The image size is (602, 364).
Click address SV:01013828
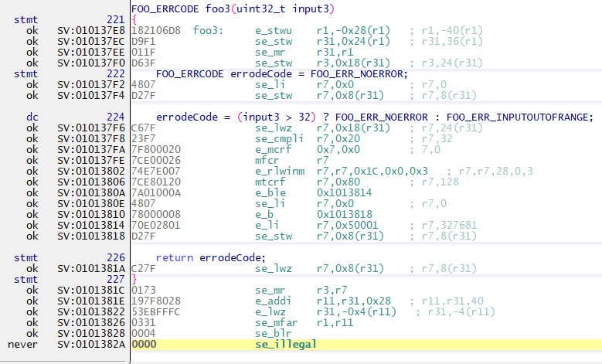click(91, 333)
